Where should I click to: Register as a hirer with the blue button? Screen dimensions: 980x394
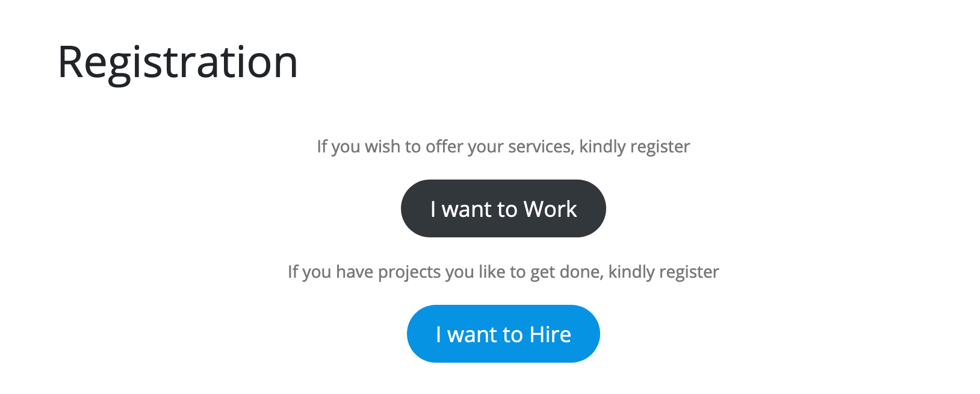[503, 334]
